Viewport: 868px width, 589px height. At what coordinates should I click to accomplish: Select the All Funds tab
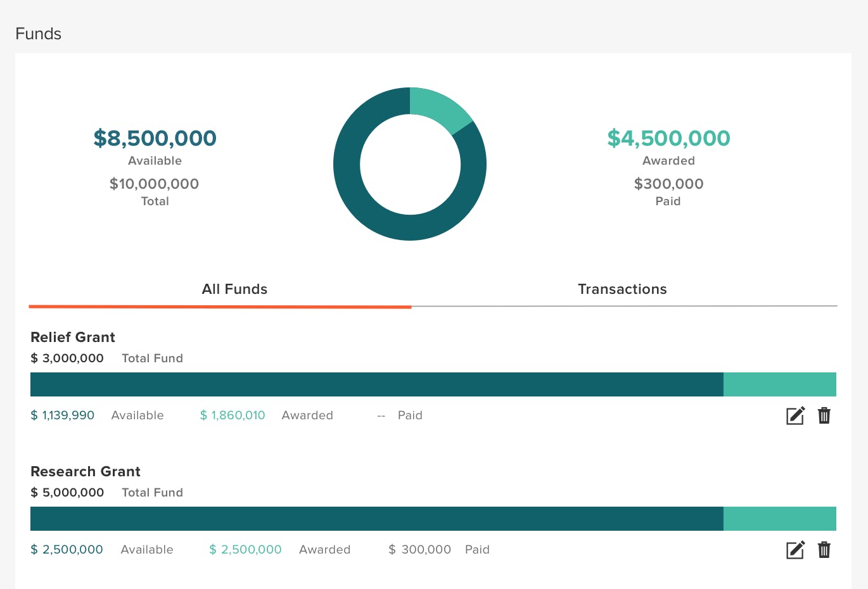tap(234, 289)
